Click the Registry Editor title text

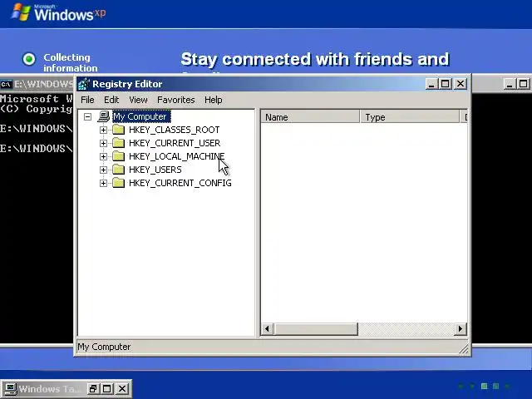coord(127,84)
